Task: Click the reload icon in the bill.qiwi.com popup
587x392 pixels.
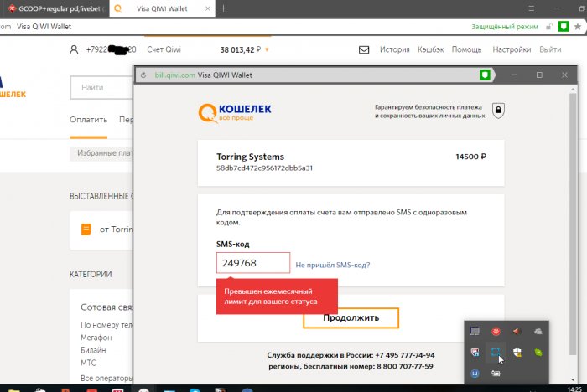Action: pos(143,75)
